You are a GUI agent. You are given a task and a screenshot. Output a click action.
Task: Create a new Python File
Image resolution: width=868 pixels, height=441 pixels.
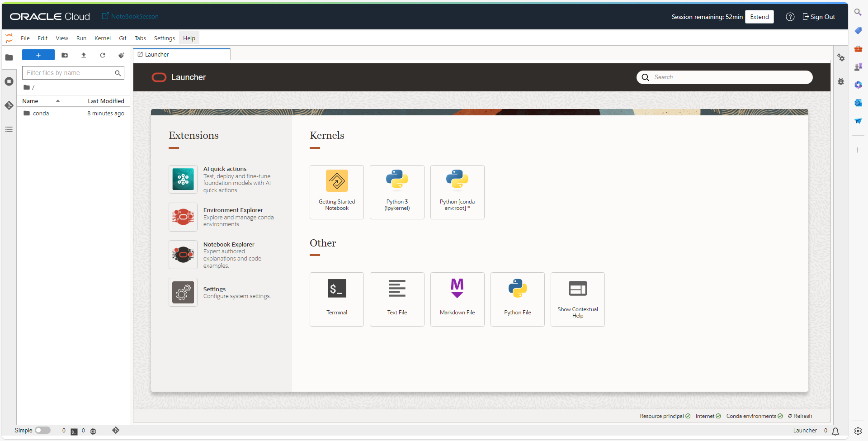tap(518, 299)
